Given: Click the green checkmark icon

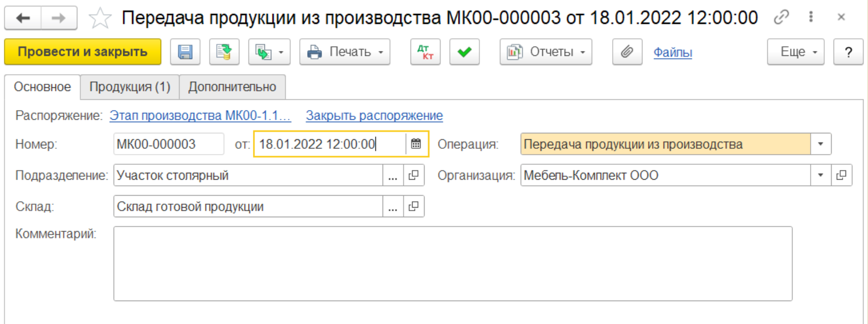Looking at the screenshot, I should (464, 52).
